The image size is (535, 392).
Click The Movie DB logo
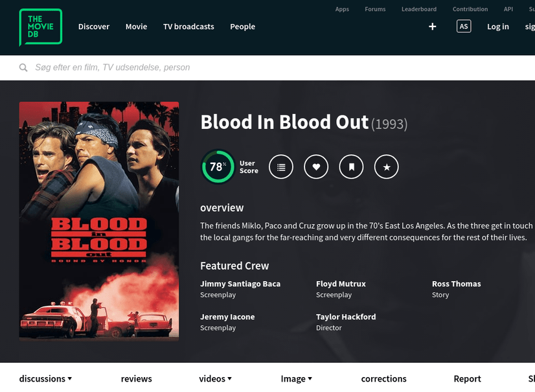(41, 27)
